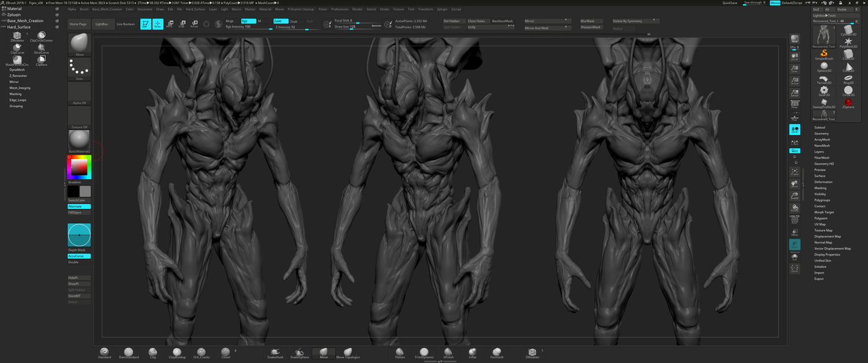Select the Inflat brush
The height and width of the screenshot is (363, 868).
pyautogui.click(x=473, y=353)
